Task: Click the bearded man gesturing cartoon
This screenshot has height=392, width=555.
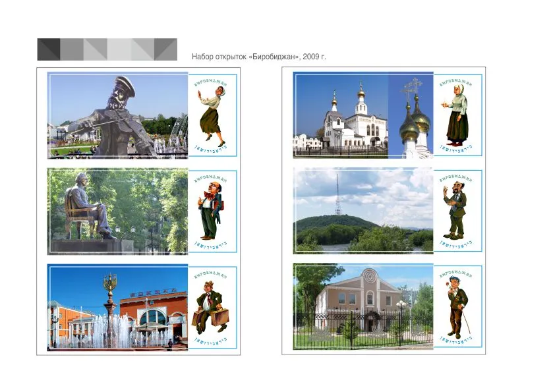Action: [x=455, y=211]
